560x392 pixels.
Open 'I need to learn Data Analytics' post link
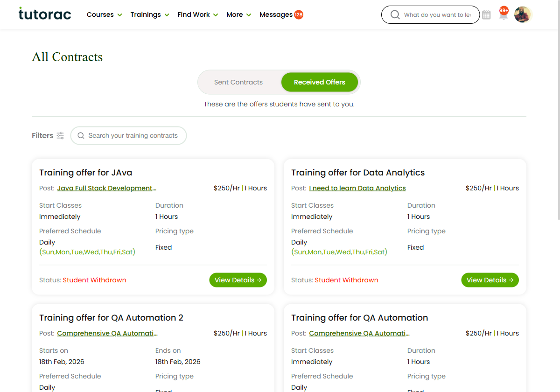[x=357, y=188]
